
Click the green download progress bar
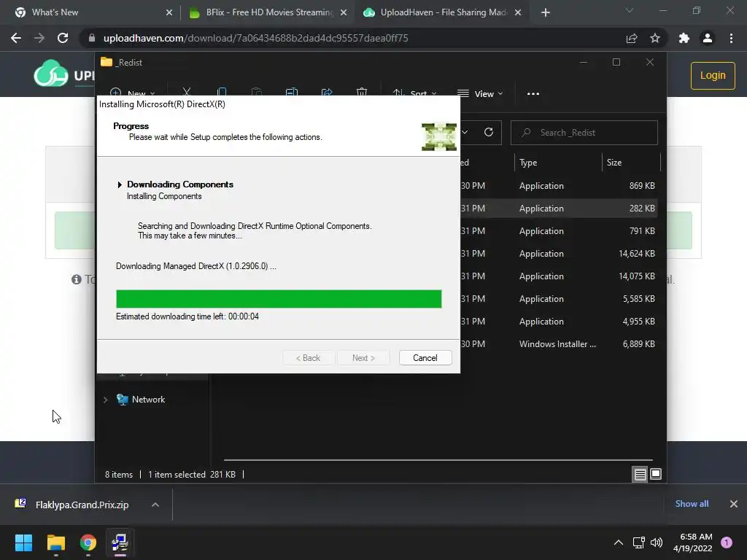279,298
